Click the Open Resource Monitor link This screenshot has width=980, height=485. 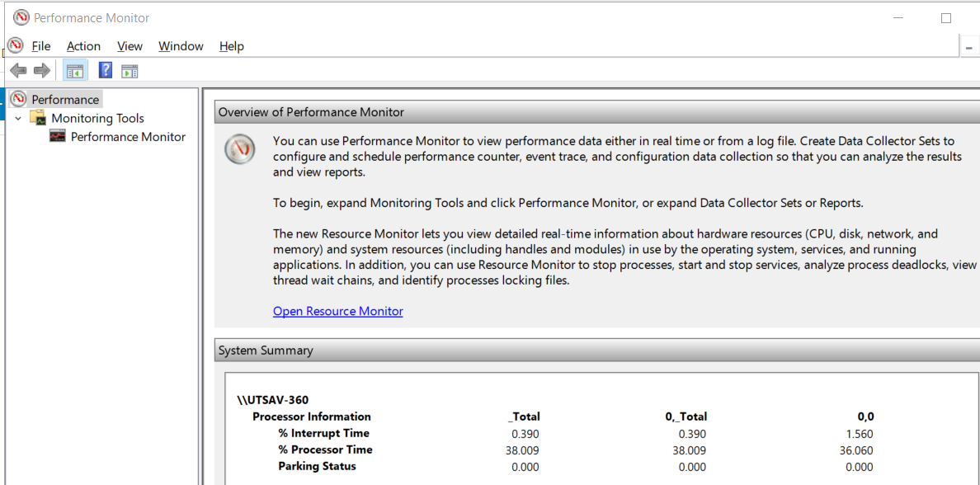[x=337, y=311]
